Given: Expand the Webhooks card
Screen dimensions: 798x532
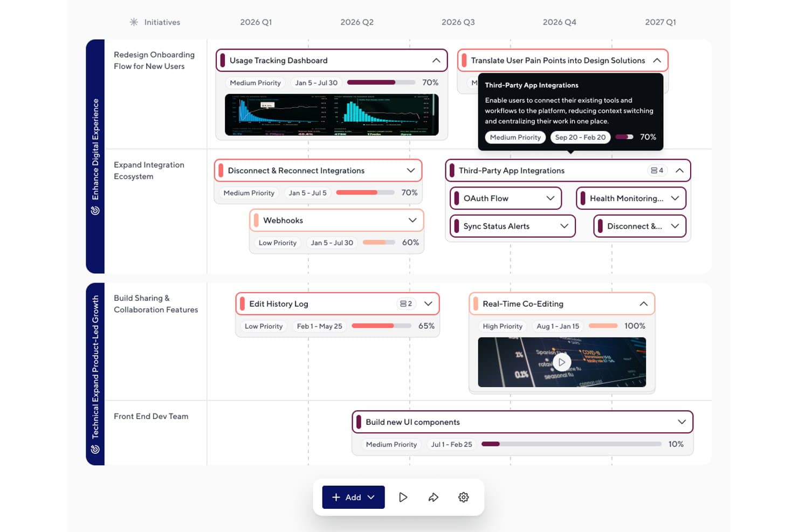Looking at the screenshot, I should 412,220.
